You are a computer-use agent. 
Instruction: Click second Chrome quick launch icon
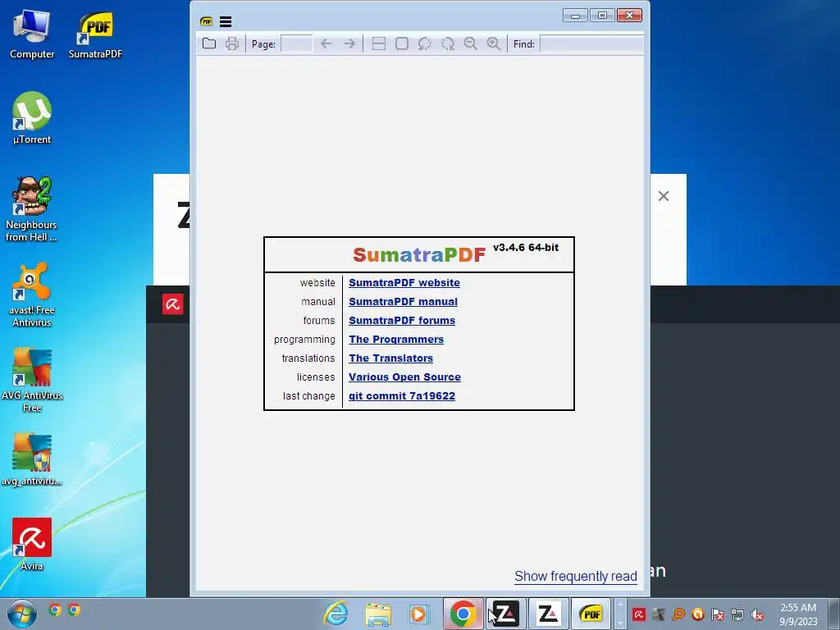pos(74,609)
